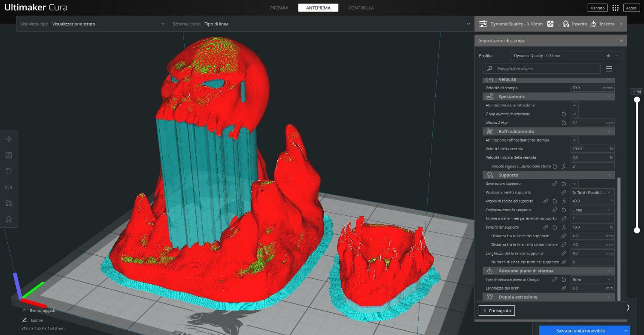Click the top handle of layer slider
644x335 pixels.
637,100
